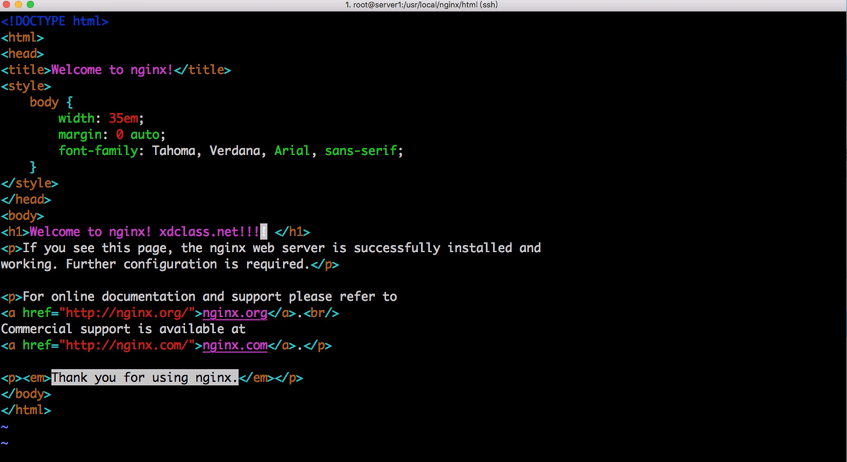Viewport: 847px width, 462px height.
Task: Click the 'Arial' font name
Action: pyautogui.click(x=292, y=151)
